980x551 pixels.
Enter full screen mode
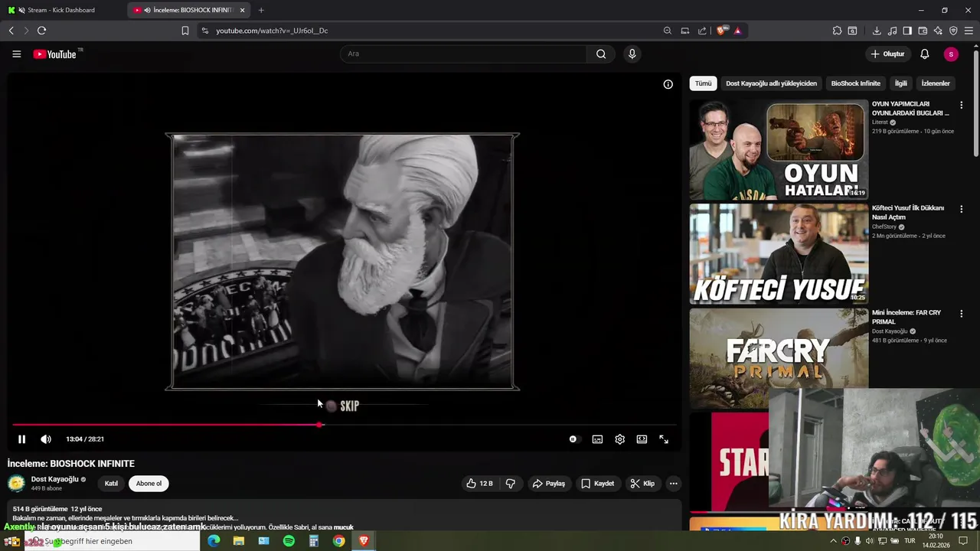664,439
